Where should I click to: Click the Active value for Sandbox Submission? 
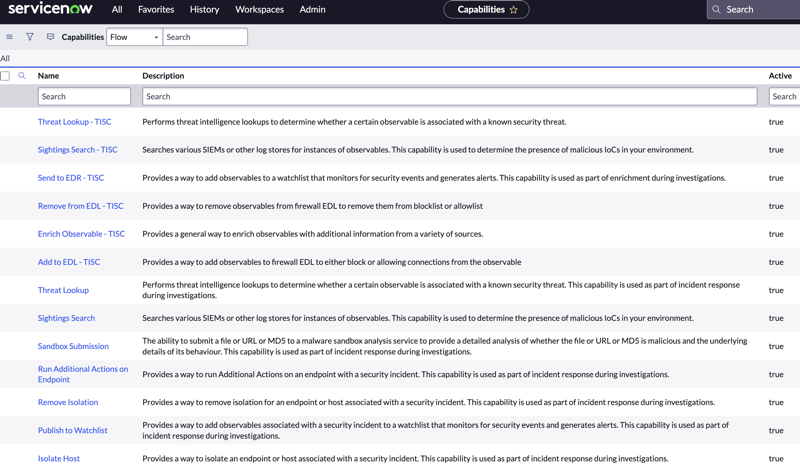coord(776,346)
